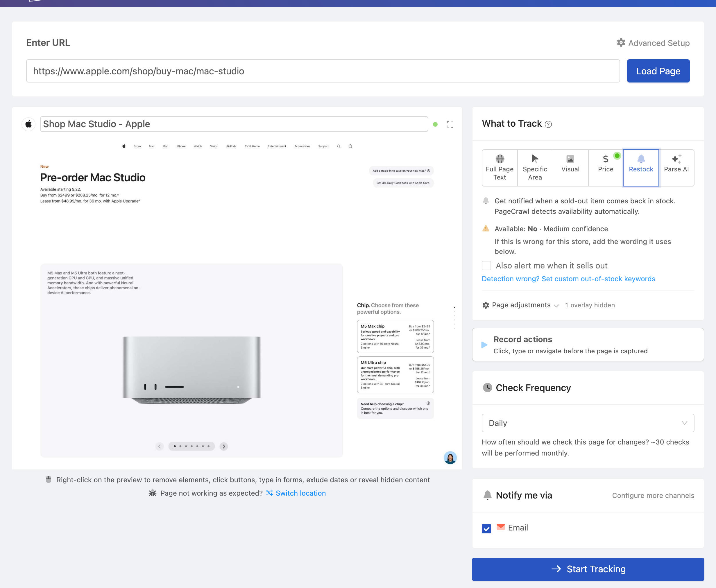Click Vision in Apple nav preview
The image size is (716, 588).
(214, 146)
